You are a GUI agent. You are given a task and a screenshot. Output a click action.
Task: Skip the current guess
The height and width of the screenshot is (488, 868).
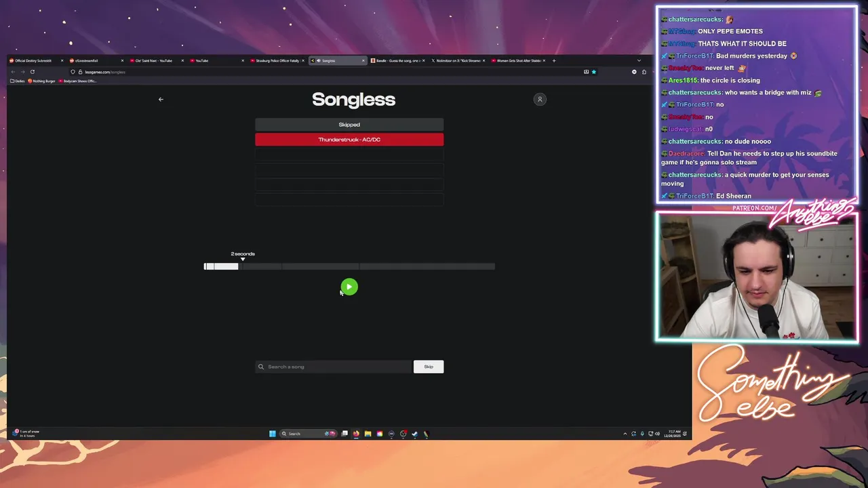click(x=429, y=367)
